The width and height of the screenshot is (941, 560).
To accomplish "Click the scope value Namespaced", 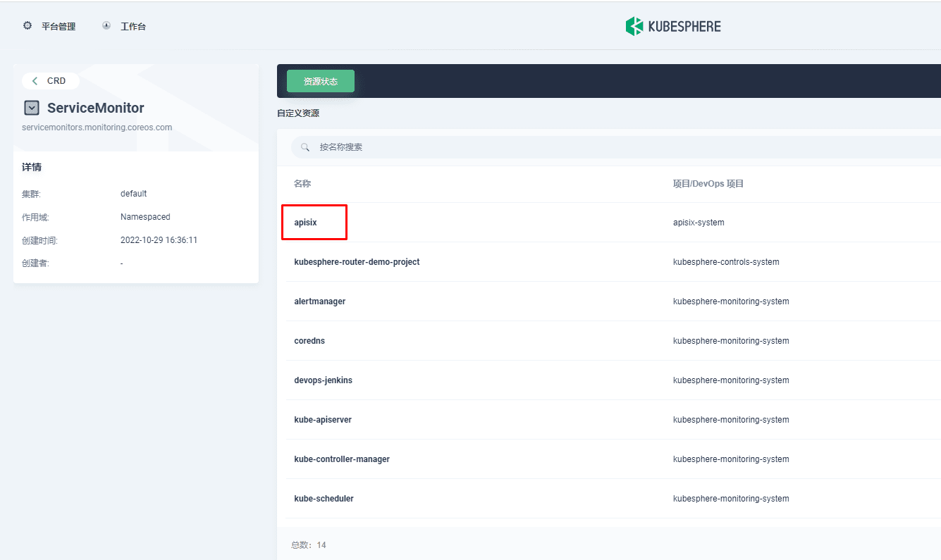I will [145, 217].
